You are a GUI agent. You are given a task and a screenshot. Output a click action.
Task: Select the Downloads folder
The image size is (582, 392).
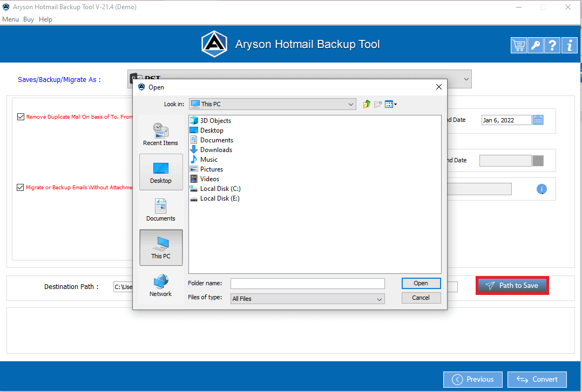[x=211, y=149]
